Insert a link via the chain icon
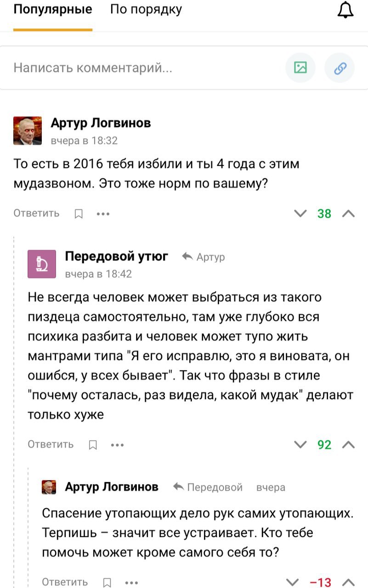Viewport: 368px width, 588px height. tap(340, 68)
